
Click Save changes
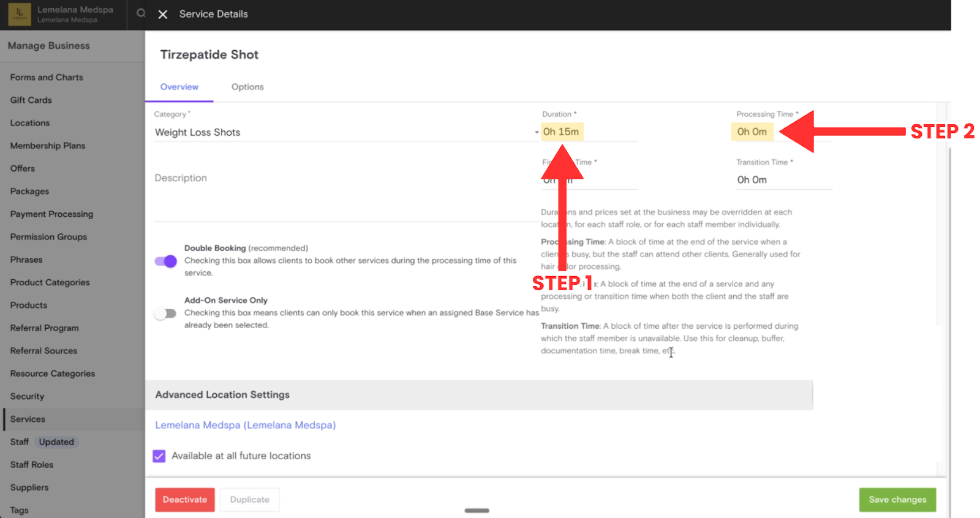pos(897,500)
